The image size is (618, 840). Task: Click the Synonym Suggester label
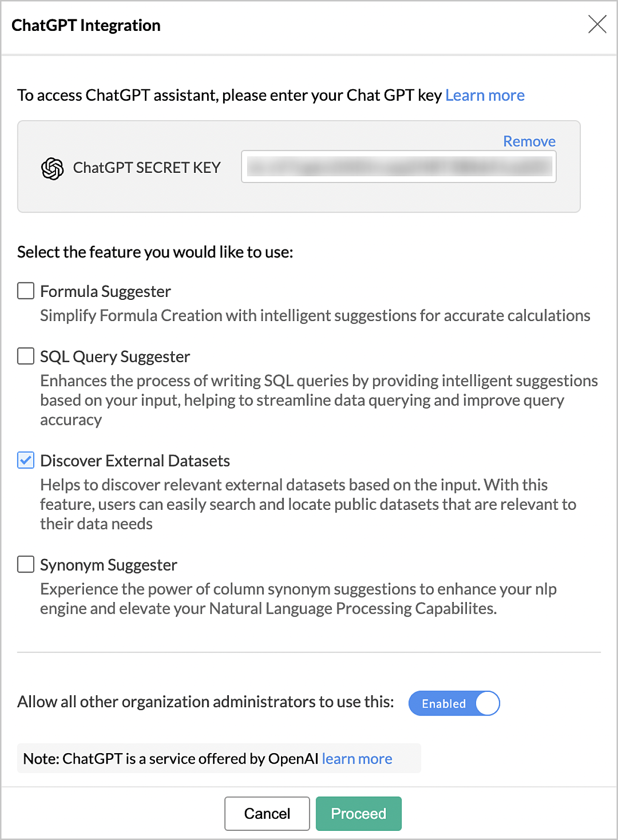click(109, 565)
